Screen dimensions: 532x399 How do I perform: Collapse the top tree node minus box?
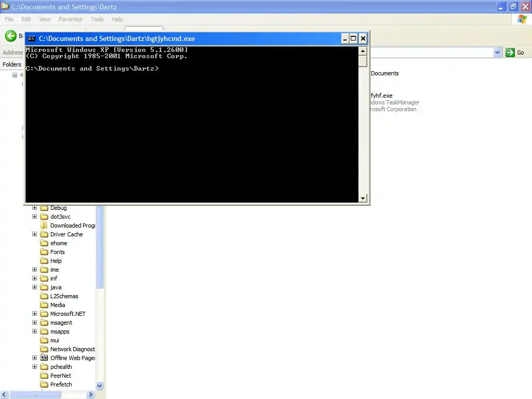coord(15,75)
